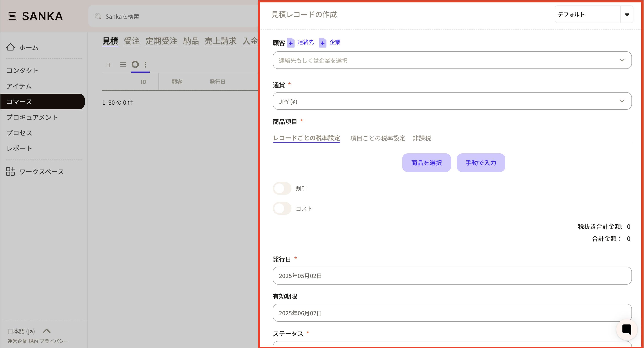The image size is (644, 348).
Task: Expand the 日本語 language selector
Action: (x=47, y=331)
